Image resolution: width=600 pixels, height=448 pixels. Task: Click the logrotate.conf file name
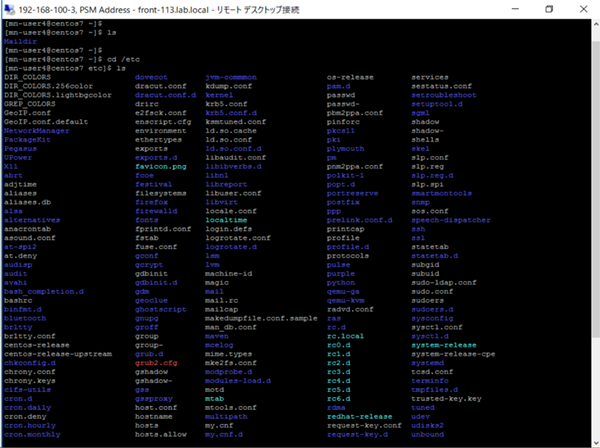click(238, 238)
